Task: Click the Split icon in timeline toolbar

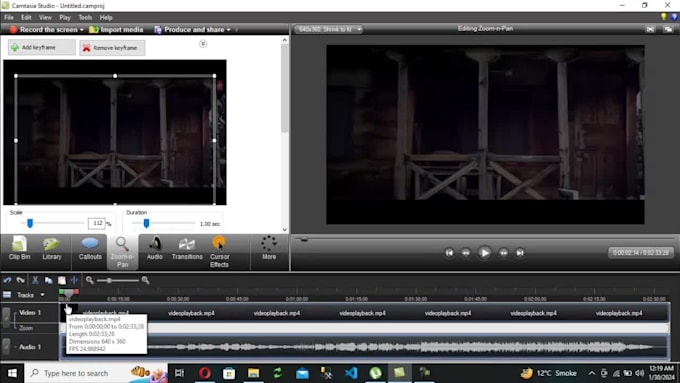Action: [x=74, y=280]
